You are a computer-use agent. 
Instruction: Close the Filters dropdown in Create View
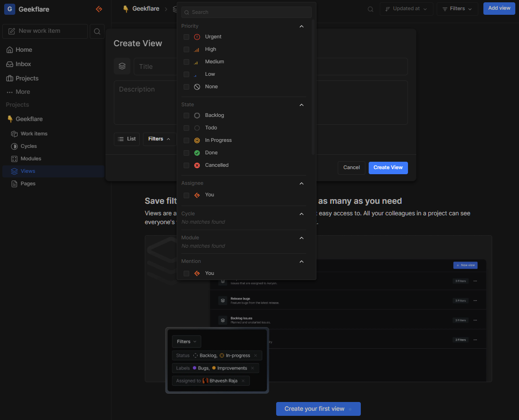(159, 139)
